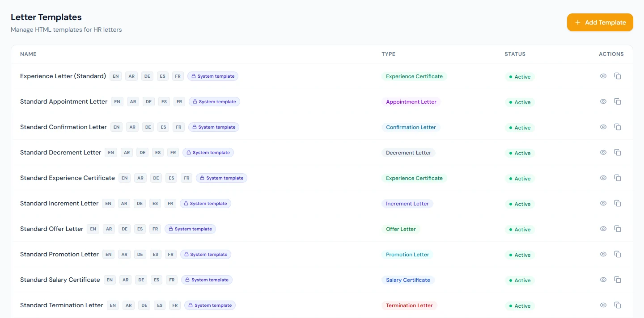
Task: Preview the Standard Offer Letter template
Action: coord(603,229)
